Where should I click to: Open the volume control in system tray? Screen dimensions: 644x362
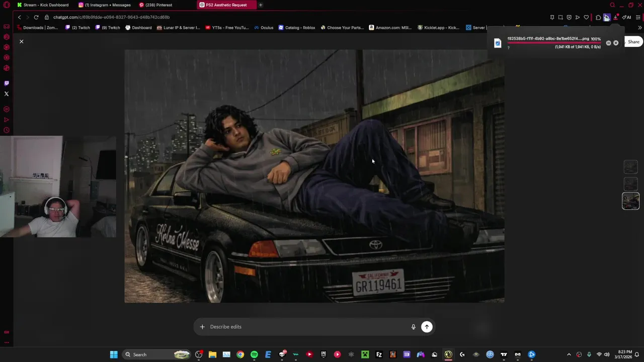click(607, 354)
